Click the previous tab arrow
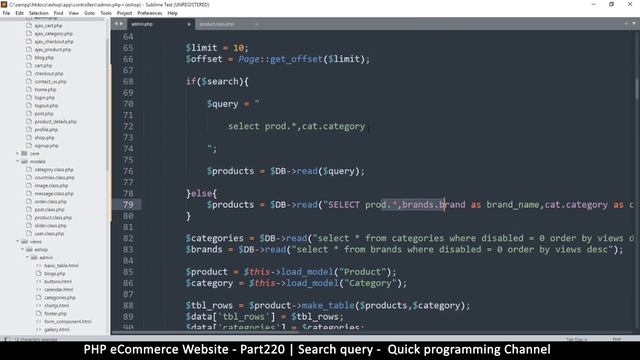Screen dimensions: 640x360 [116, 24]
